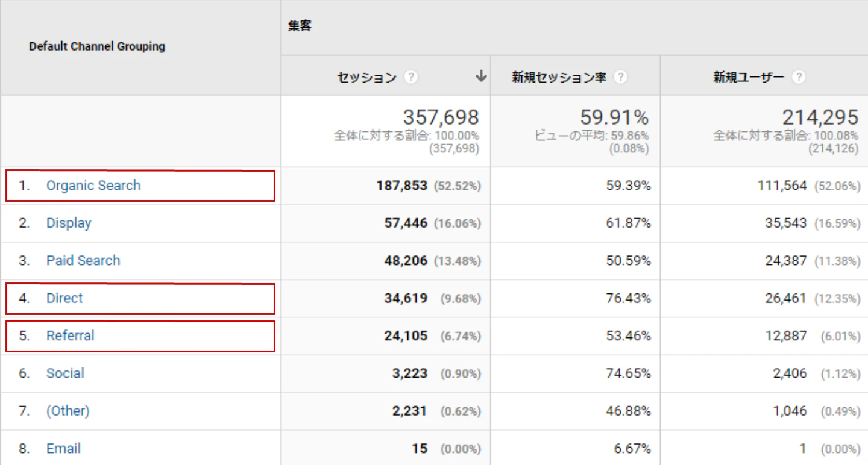Select Social sessions value 3,223
Screen dimensions: 868x465
pos(409,373)
